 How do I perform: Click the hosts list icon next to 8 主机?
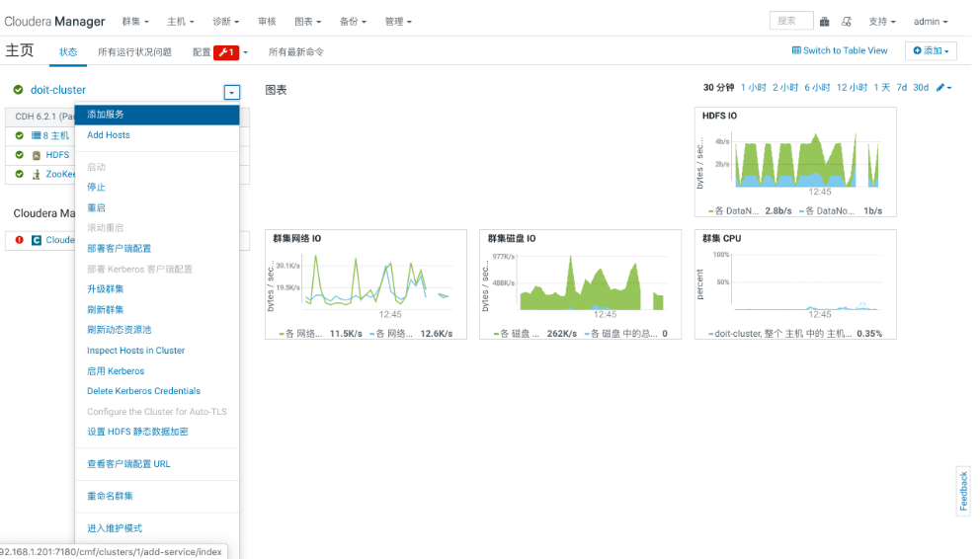36,135
